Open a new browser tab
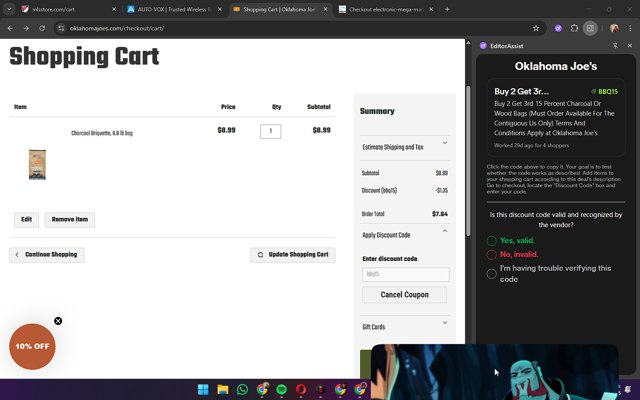640x400 pixels. point(447,9)
